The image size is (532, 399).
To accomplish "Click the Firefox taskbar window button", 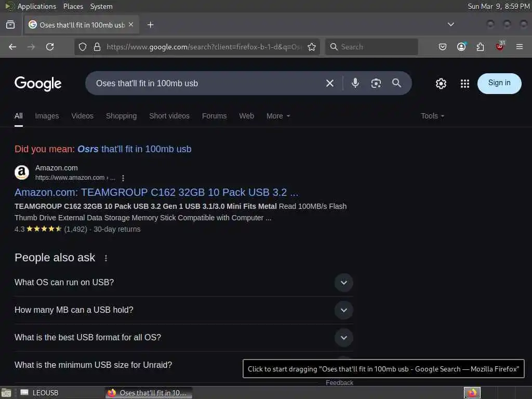I will [x=149, y=393].
